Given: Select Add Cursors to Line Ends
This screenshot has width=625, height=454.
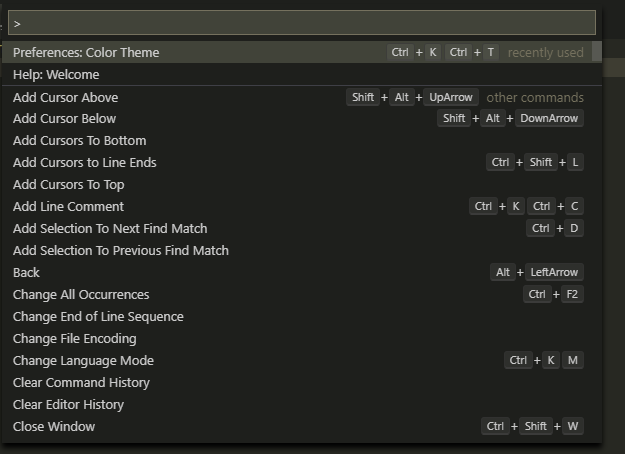Looking at the screenshot, I should pyautogui.click(x=302, y=162).
